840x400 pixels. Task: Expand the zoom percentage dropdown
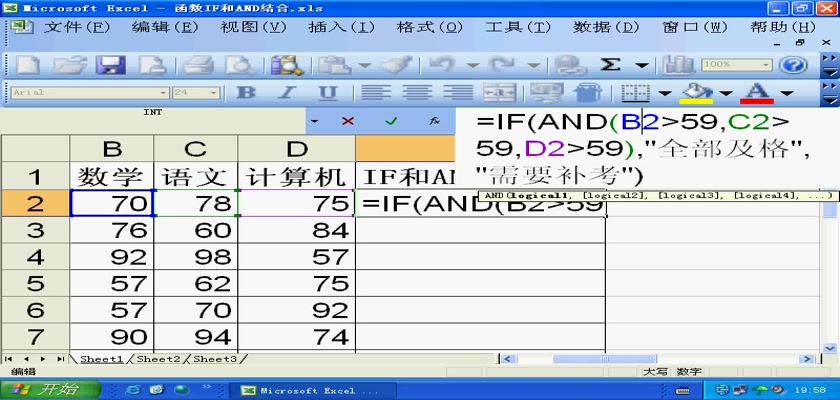(765, 65)
